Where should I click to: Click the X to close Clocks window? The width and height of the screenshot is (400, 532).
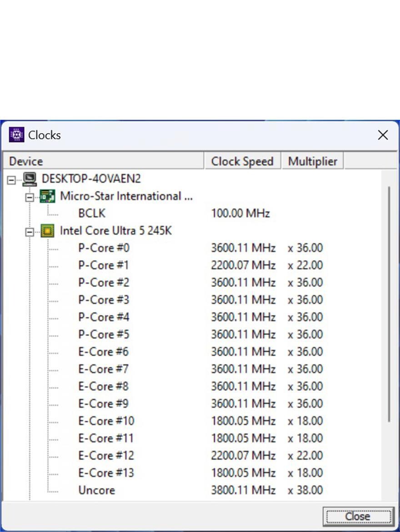[x=383, y=135]
